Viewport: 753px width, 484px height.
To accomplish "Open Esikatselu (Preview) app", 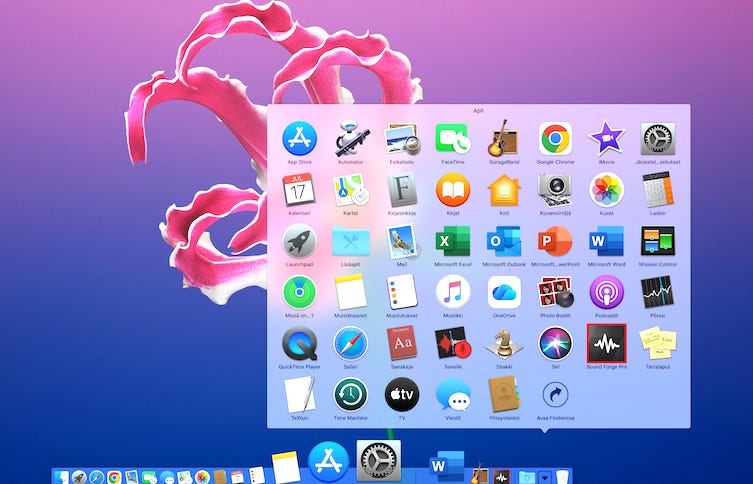I will pyautogui.click(x=402, y=138).
